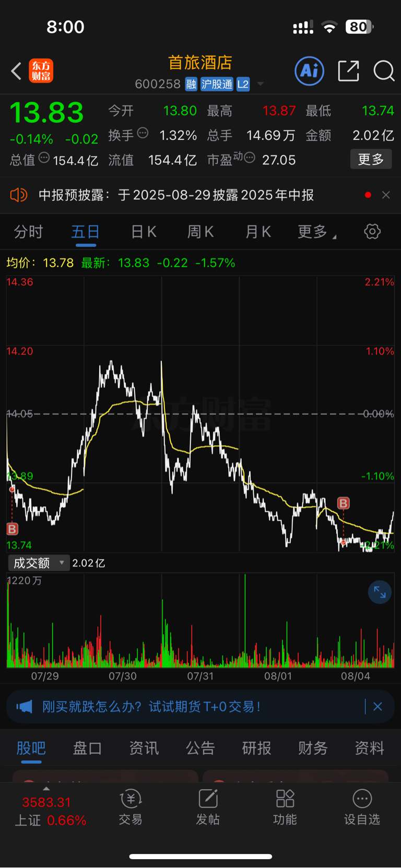Tap the info icon beside 市盈动
The width and height of the screenshot is (401, 868).
pyautogui.click(x=250, y=158)
